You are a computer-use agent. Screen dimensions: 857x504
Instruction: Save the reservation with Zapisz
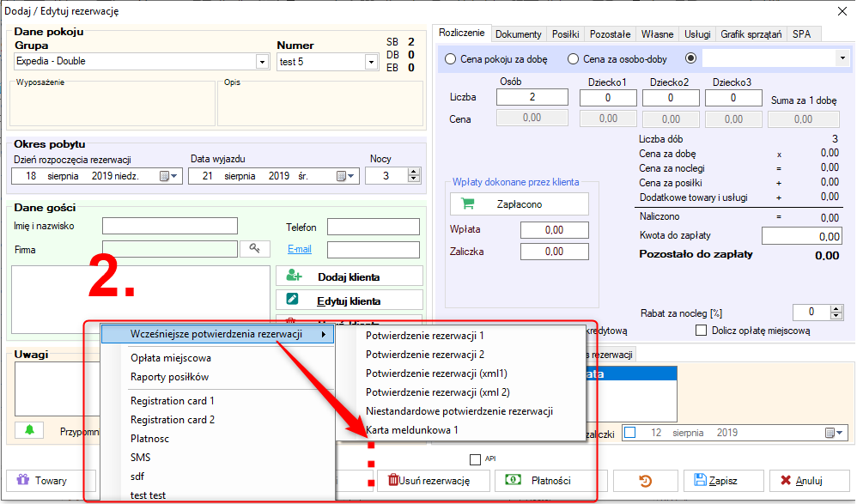tap(724, 481)
